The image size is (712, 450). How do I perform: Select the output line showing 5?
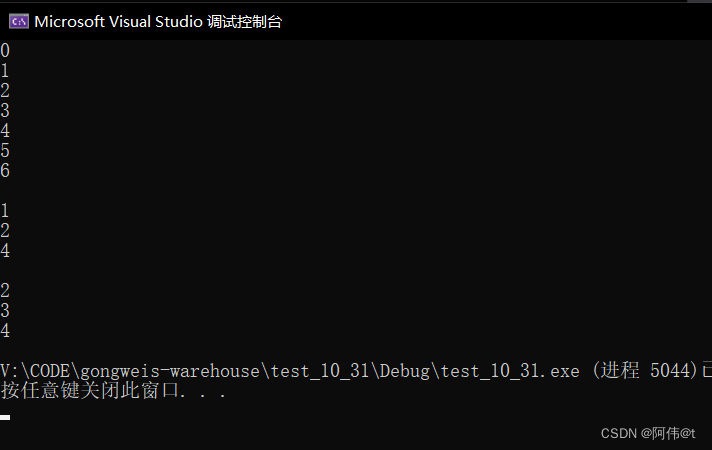pyautogui.click(x=5, y=150)
